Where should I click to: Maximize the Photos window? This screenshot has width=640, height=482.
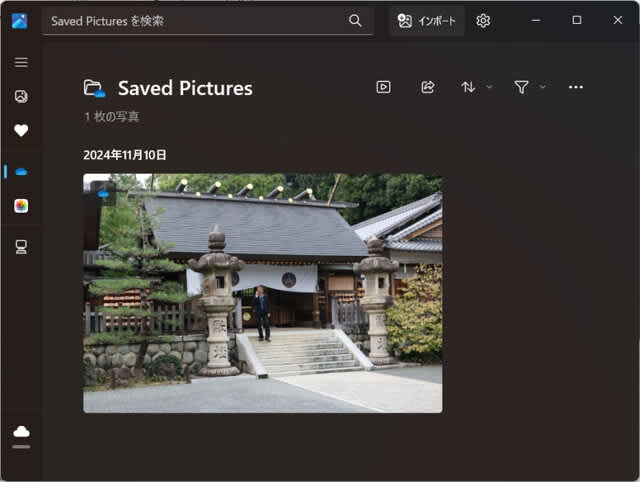coord(576,20)
